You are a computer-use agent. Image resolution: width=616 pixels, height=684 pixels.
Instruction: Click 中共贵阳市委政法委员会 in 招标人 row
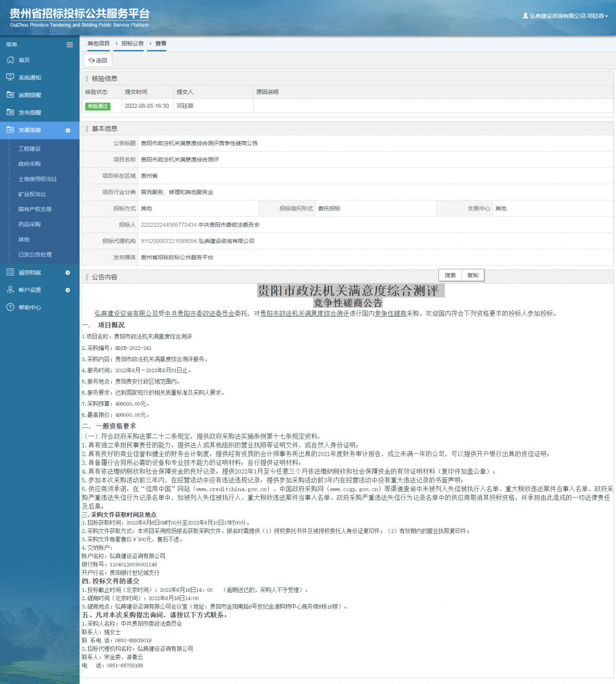pos(229,225)
